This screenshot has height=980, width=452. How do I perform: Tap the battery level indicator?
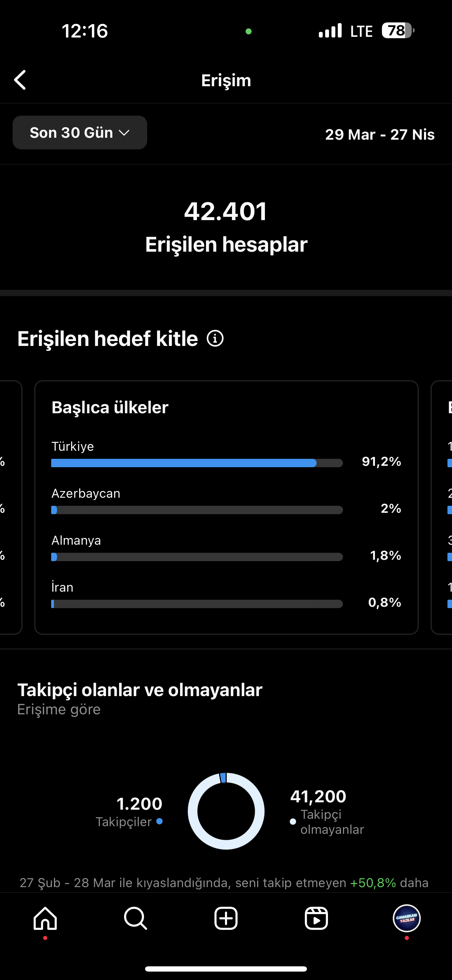point(398,30)
